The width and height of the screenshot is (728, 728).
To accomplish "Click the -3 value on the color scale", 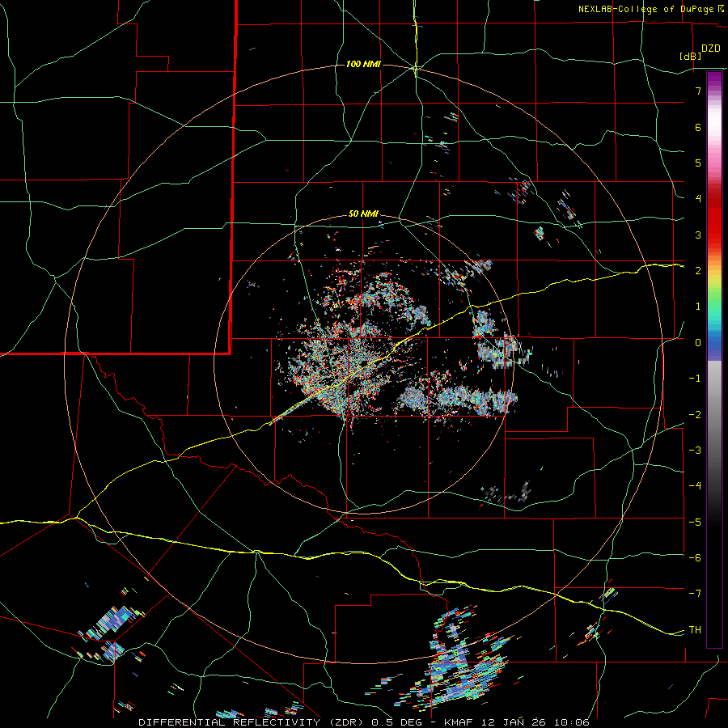I will (695, 451).
